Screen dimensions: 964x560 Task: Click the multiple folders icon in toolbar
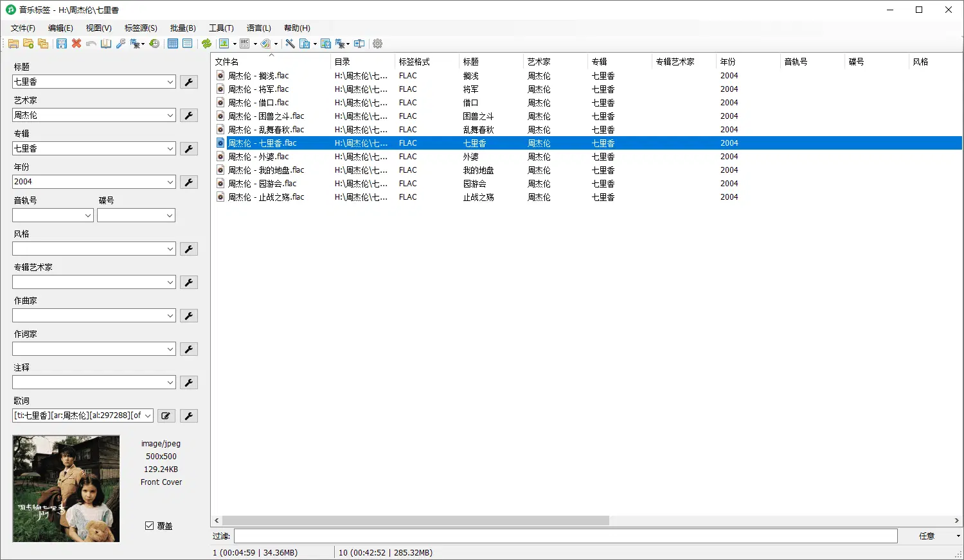43,44
